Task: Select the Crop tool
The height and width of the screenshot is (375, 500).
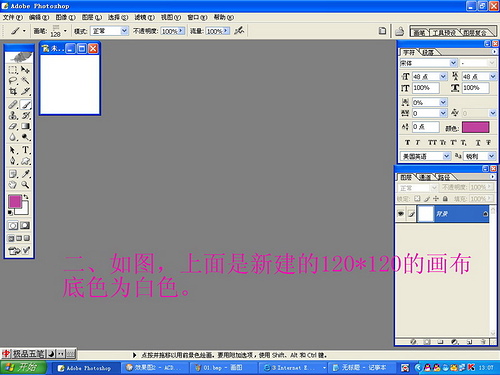Action: [13, 91]
